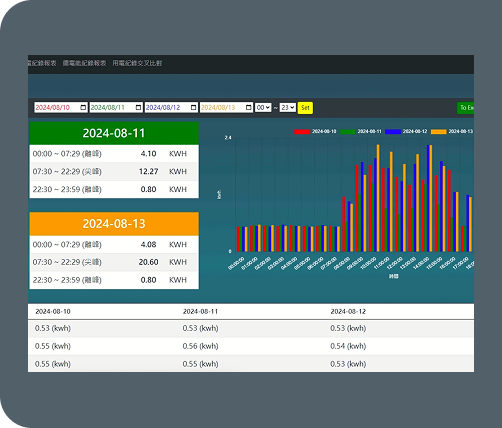Click 07:30 ~ 22:29 row in 2024-08-11 card
Viewport: 502px width, 428px height.
(x=114, y=171)
